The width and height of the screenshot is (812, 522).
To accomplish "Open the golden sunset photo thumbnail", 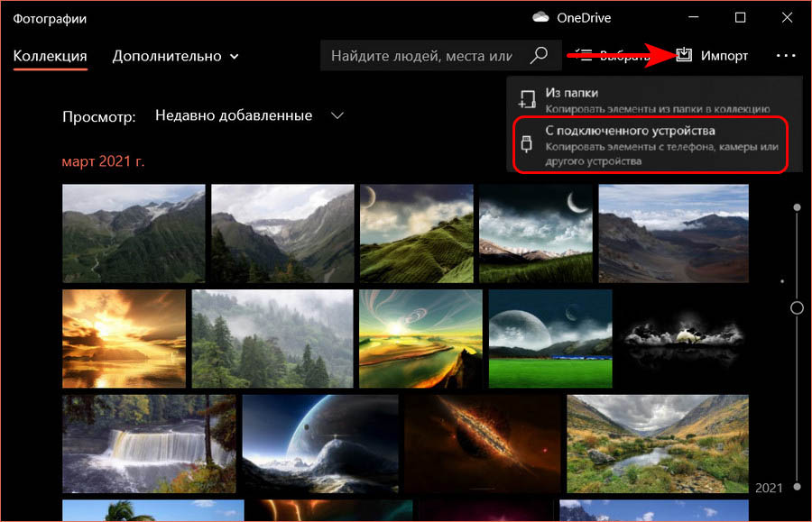I will coord(124,338).
